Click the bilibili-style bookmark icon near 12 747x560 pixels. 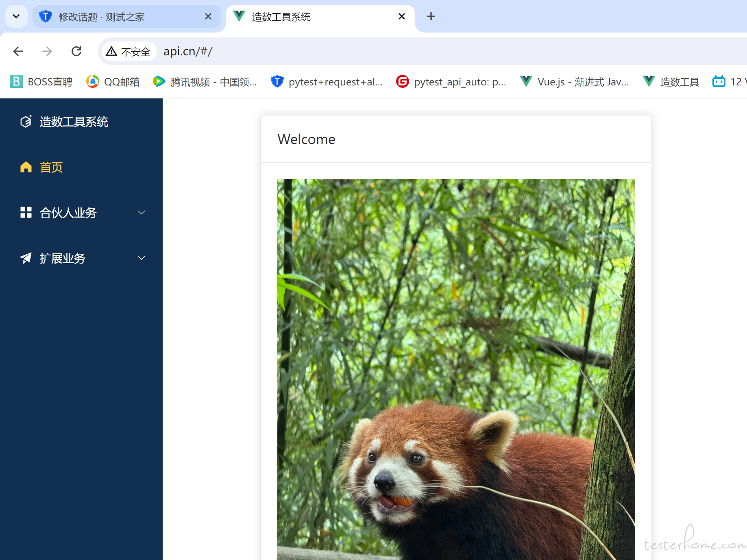[x=719, y=81]
